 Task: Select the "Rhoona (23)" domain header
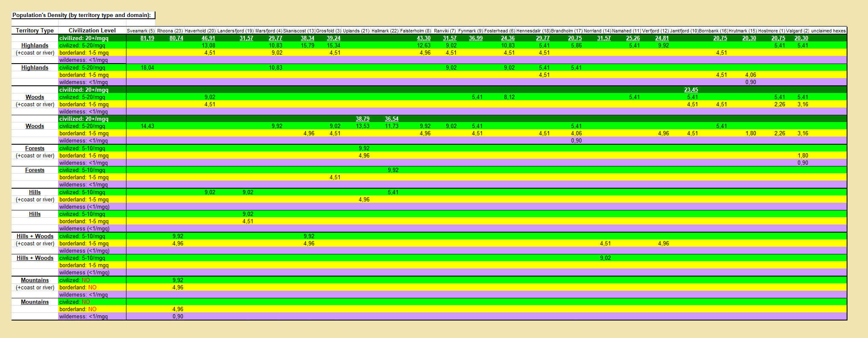click(x=170, y=31)
